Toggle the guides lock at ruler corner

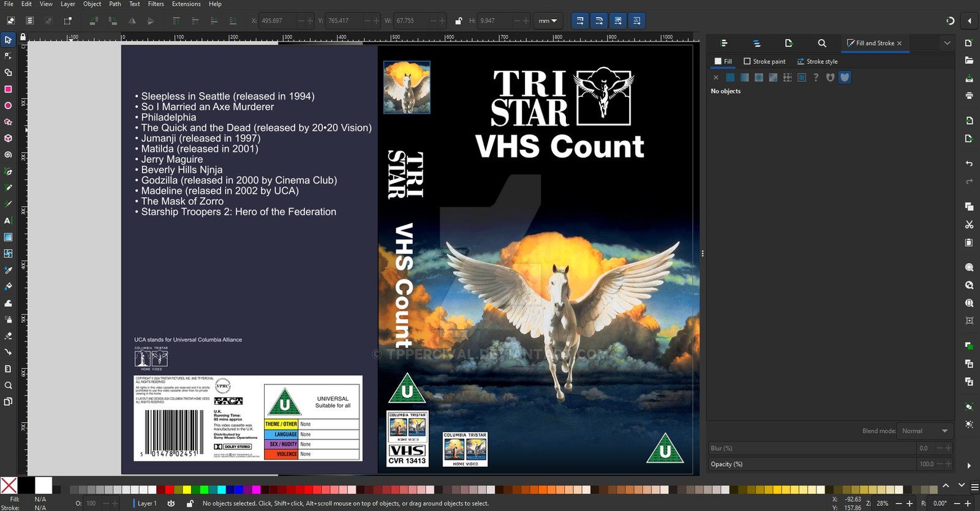pyautogui.click(x=23, y=37)
